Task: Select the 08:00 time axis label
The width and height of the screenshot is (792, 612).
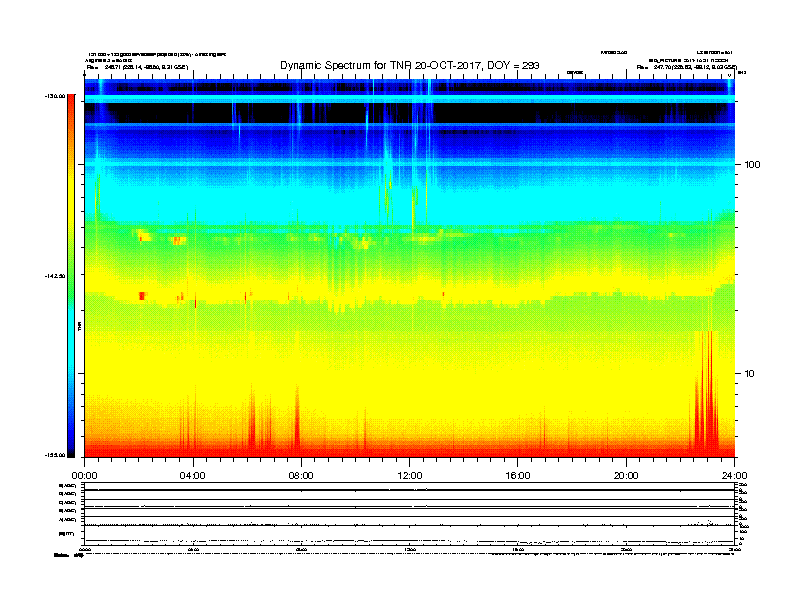Action: (301, 476)
